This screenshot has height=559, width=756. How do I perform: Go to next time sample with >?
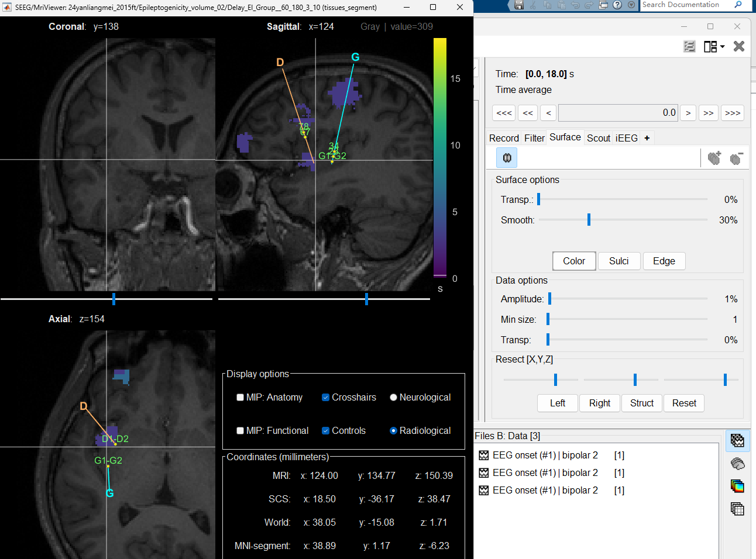(x=688, y=113)
